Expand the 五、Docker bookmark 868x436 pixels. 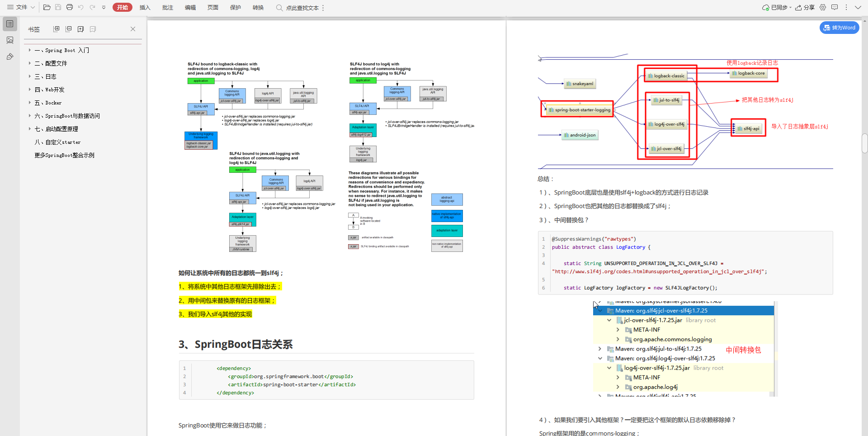30,103
